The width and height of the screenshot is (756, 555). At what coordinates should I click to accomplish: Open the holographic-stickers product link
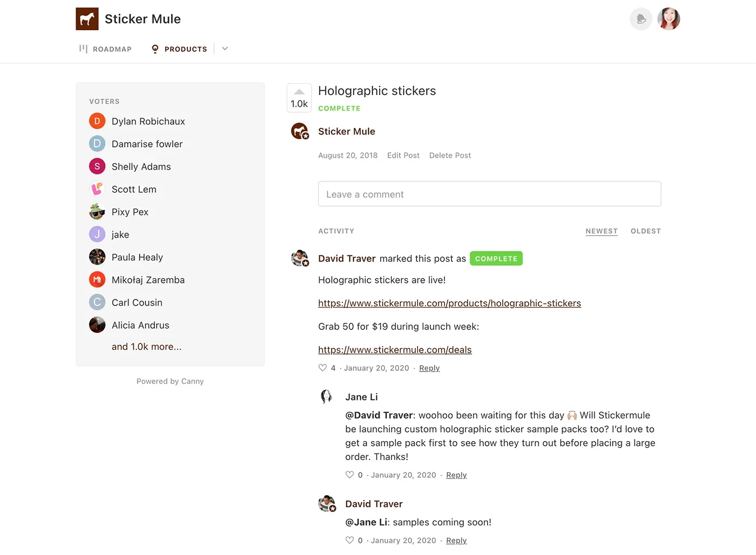[x=449, y=303]
